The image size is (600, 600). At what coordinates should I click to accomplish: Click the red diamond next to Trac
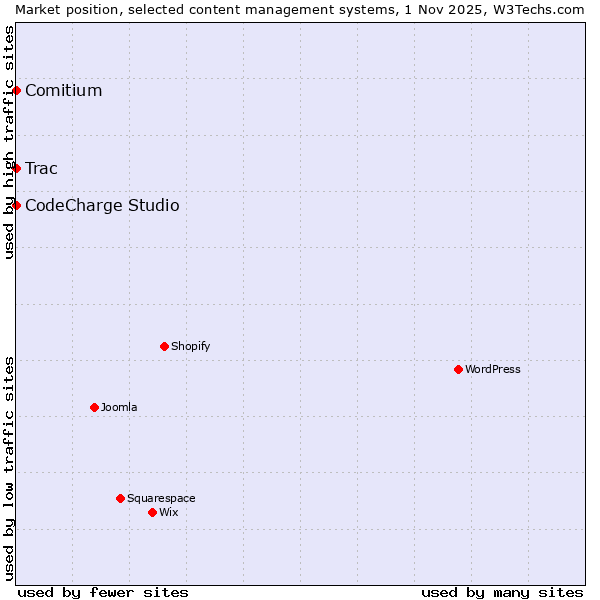(16, 168)
